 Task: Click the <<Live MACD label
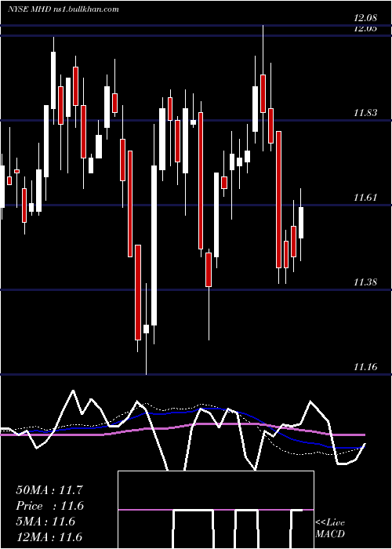[330, 529]
